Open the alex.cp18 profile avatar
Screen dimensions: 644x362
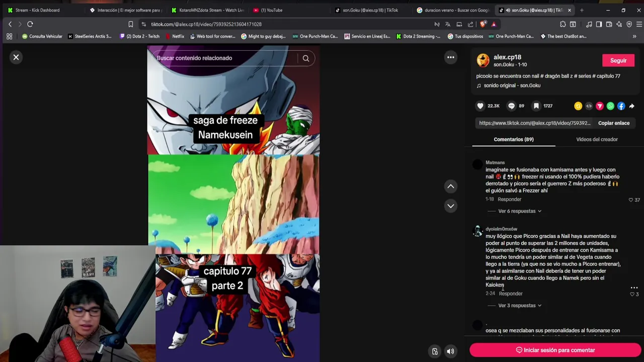click(x=483, y=60)
